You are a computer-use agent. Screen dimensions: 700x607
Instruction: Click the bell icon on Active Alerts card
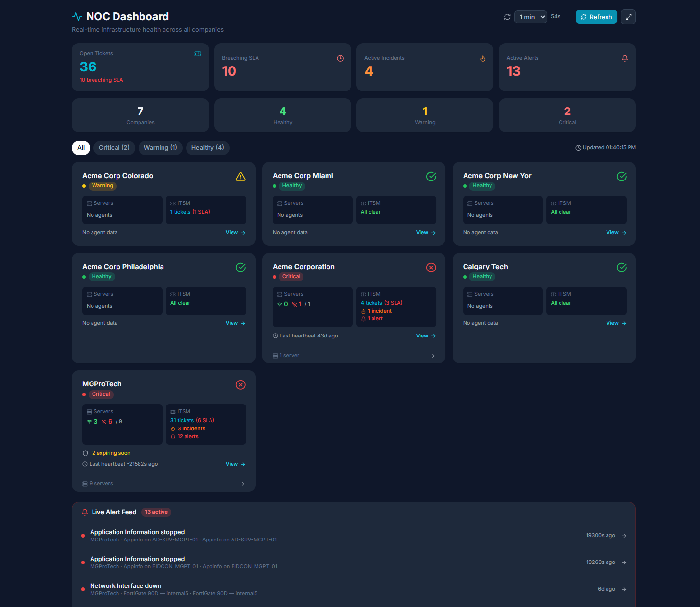click(x=625, y=58)
